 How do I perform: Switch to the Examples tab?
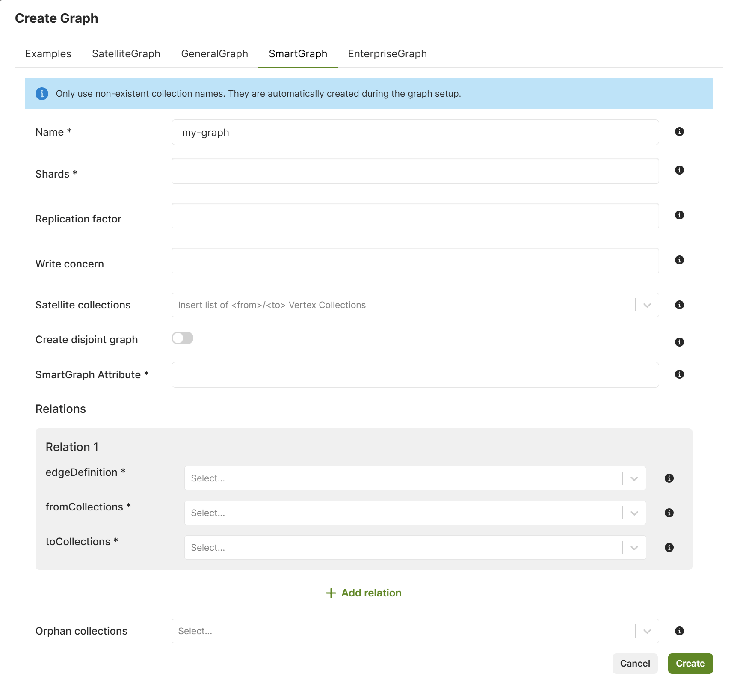coord(48,54)
